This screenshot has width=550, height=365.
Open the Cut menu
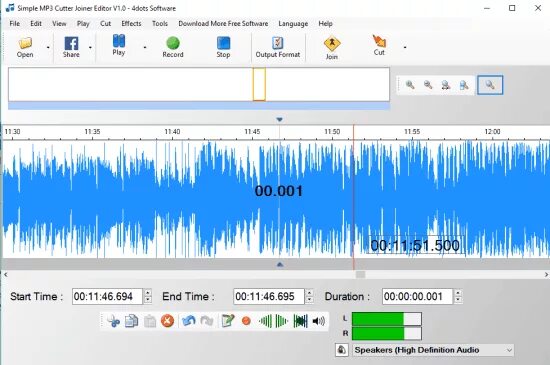[106, 23]
